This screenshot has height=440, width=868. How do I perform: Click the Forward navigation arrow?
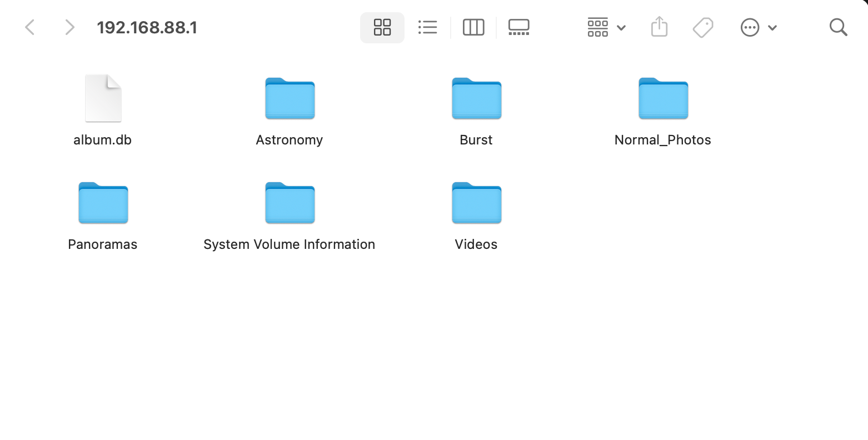click(69, 27)
